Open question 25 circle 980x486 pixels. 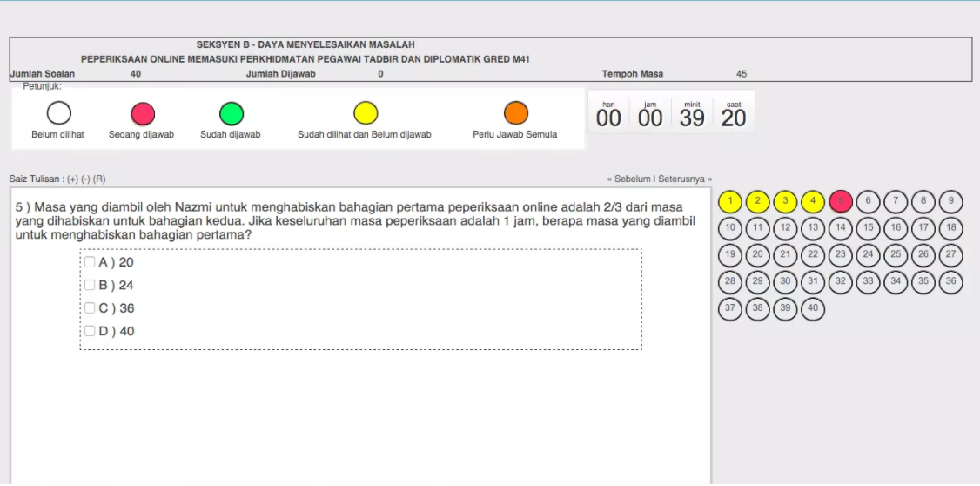click(896, 255)
